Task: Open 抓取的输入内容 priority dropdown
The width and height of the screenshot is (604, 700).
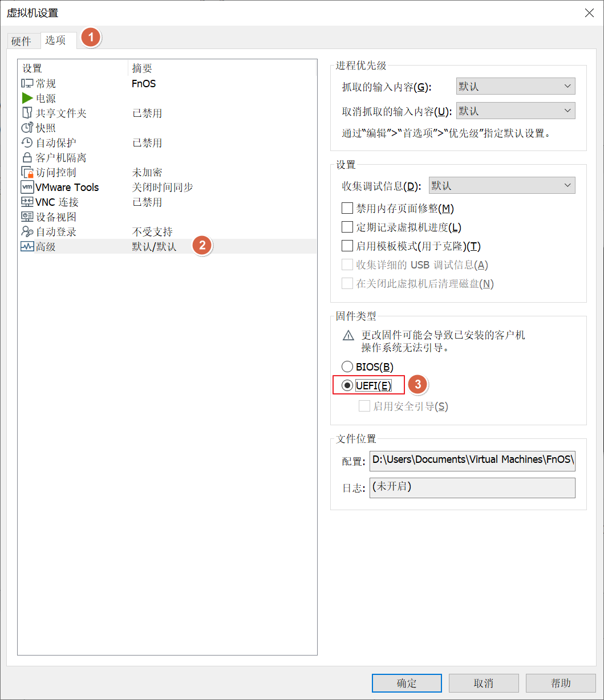Action: pos(516,87)
